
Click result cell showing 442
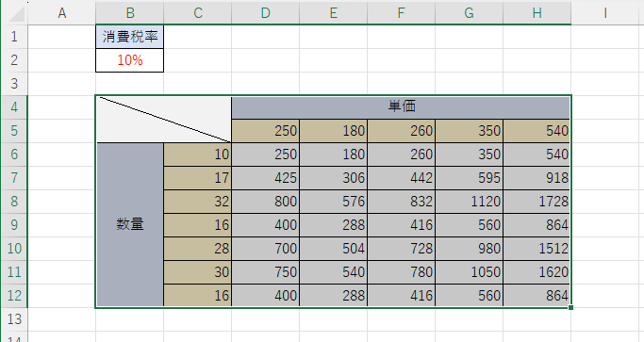(x=402, y=178)
